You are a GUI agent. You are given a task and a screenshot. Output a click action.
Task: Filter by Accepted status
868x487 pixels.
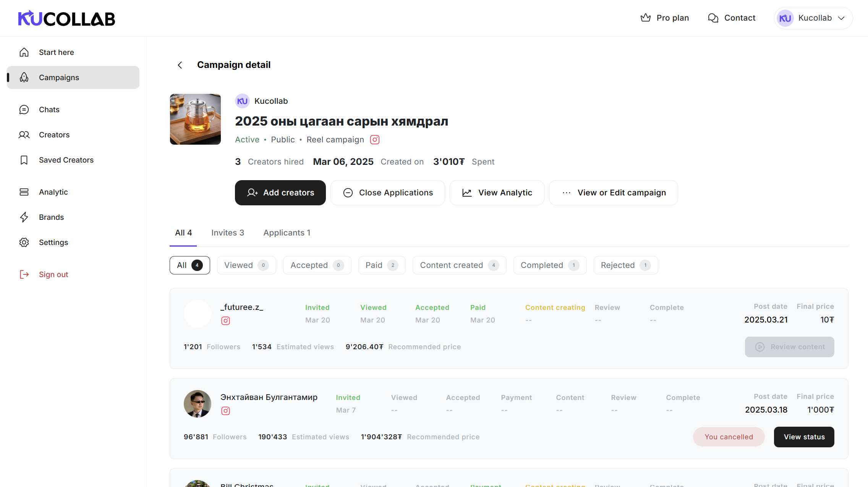pos(317,265)
